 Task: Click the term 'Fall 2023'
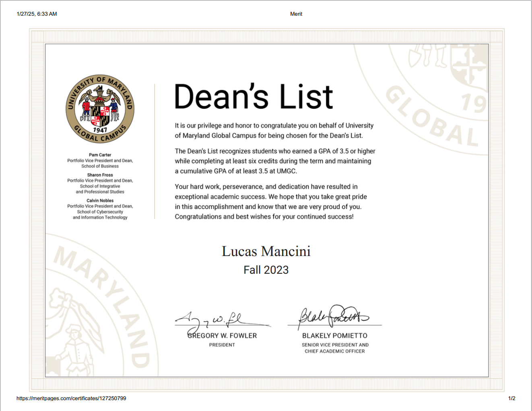266,270
